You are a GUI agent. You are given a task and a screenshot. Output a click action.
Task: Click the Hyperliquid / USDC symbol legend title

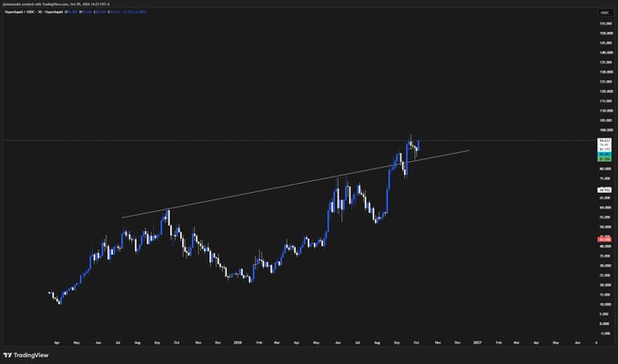coord(34,12)
